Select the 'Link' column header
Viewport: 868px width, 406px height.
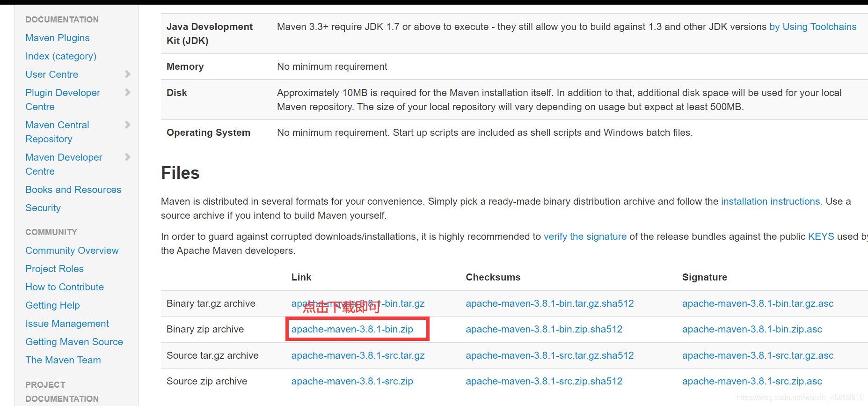(x=301, y=277)
